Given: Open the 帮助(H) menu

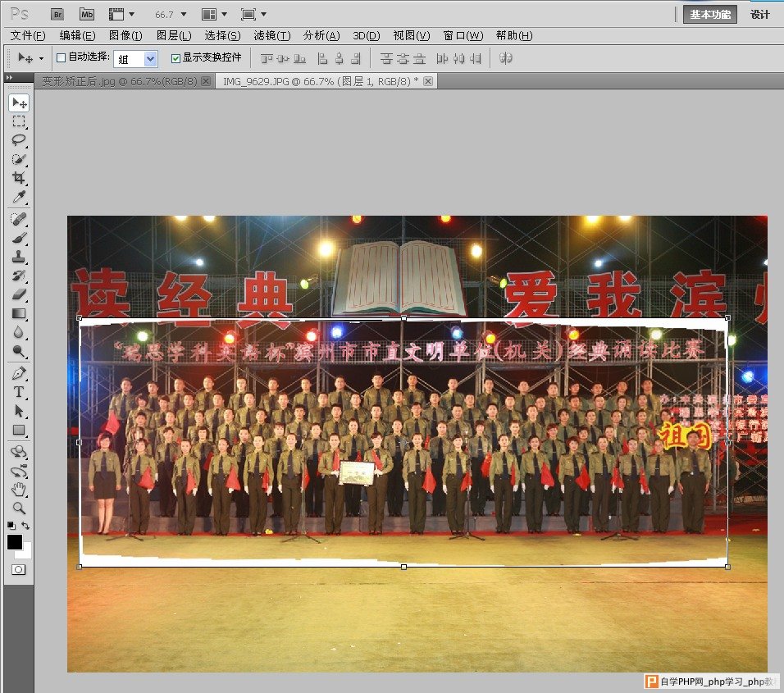Looking at the screenshot, I should (x=514, y=35).
